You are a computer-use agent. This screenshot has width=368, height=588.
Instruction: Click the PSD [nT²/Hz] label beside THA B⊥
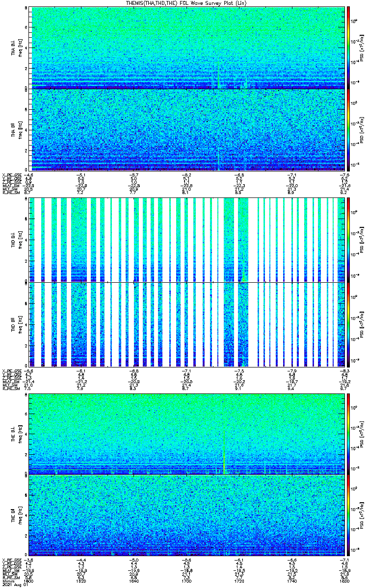coord(363,48)
